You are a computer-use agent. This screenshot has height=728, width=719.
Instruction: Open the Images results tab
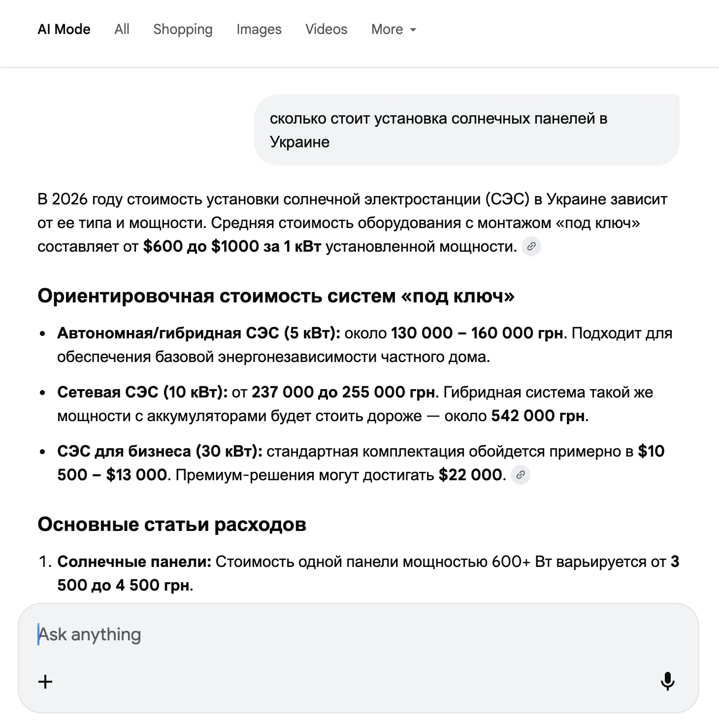[x=259, y=29]
